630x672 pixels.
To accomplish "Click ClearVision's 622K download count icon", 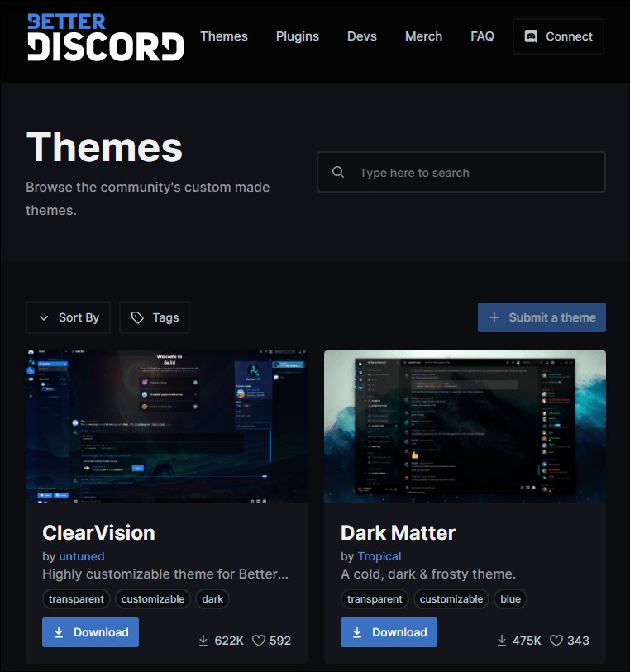I will [203, 641].
